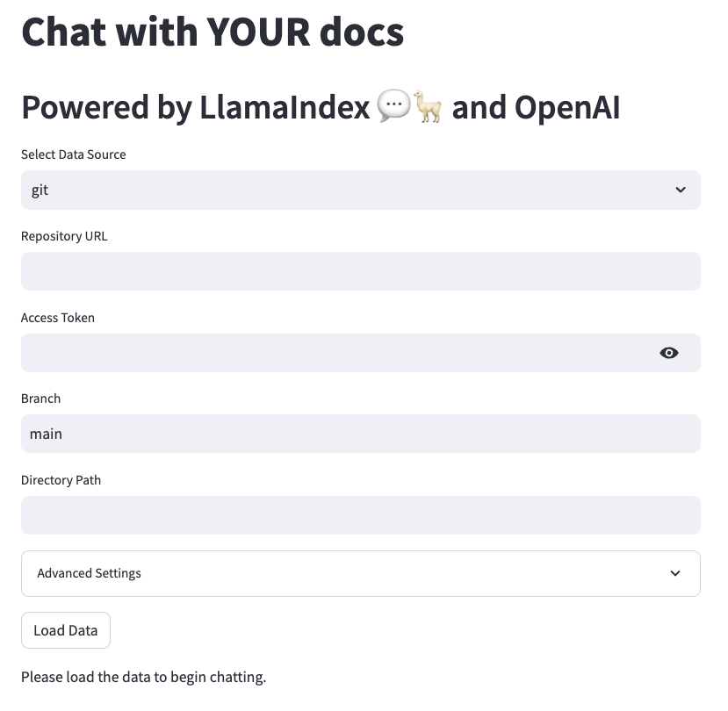Focus the Repository URL field

pyautogui.click(x=360, y=271)
